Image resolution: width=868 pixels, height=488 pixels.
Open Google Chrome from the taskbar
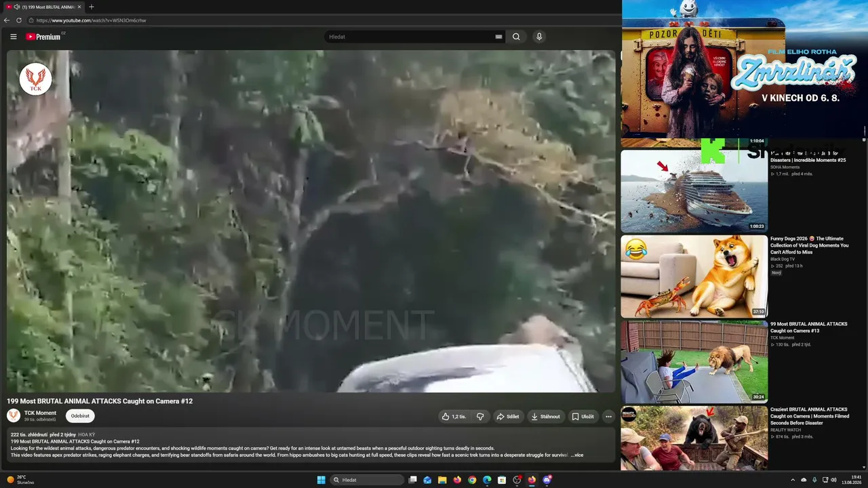472,480
